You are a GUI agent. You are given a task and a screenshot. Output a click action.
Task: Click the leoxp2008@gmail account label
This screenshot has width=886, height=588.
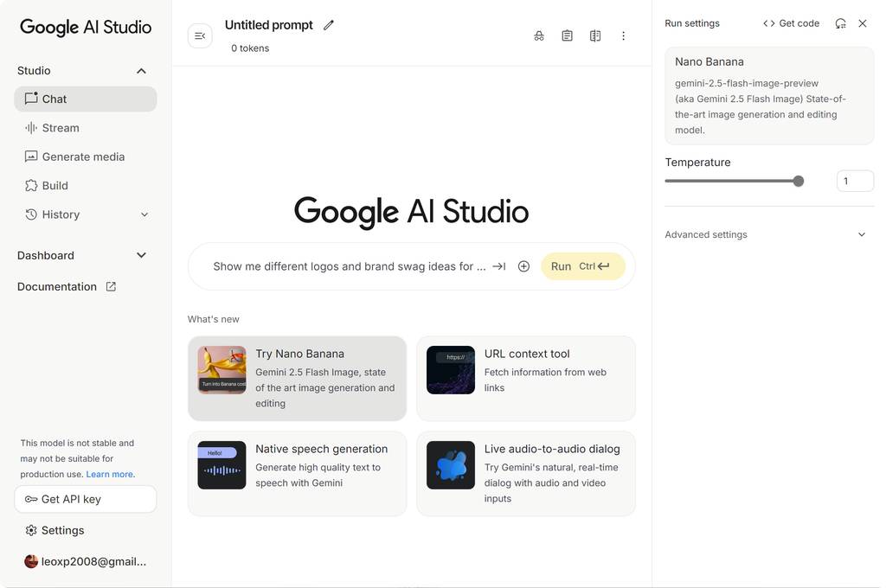(x=93, y=561)
